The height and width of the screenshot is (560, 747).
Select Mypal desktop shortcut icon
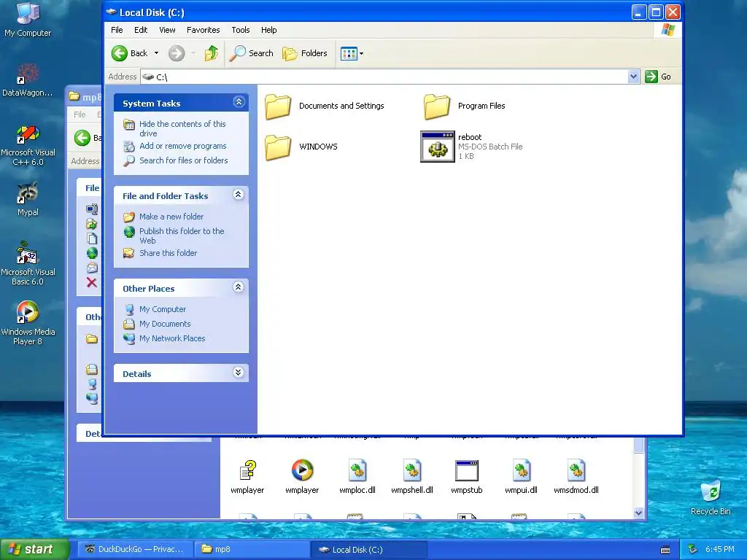(28, 192)
